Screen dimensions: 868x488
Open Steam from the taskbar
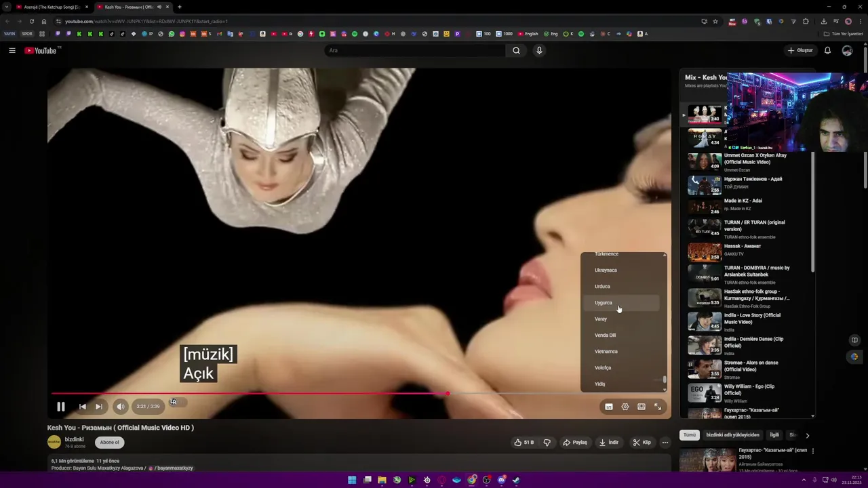pos(516,480)
